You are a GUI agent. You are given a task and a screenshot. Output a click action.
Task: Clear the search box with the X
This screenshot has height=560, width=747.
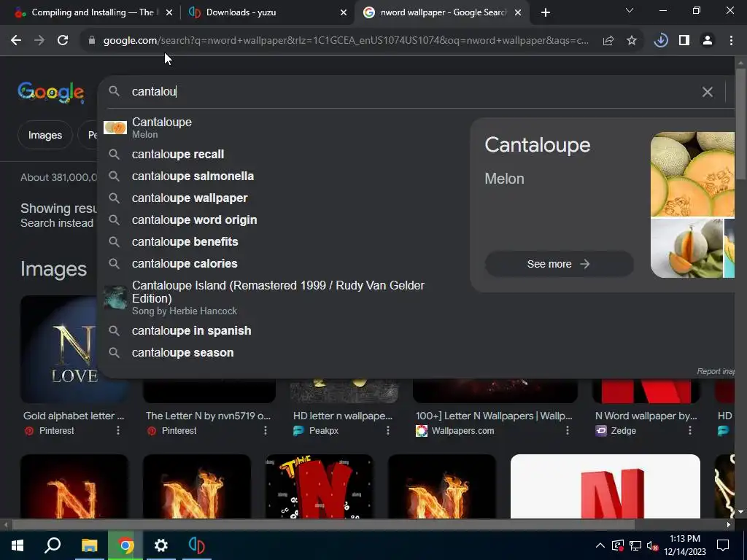pos(708,92)
